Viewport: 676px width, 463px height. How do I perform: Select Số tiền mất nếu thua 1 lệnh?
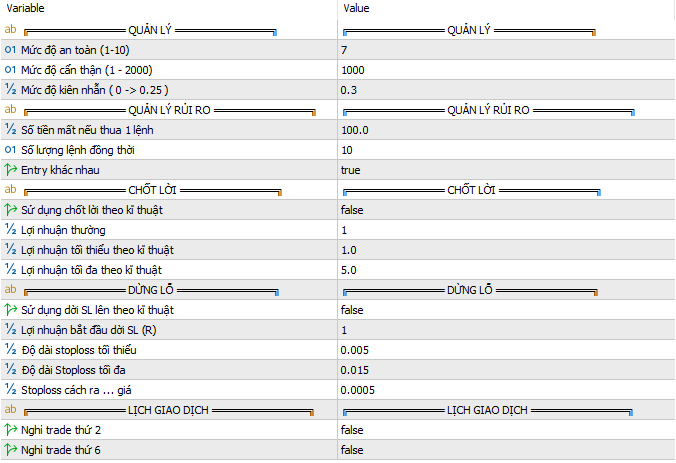click(x=87, y=130)
